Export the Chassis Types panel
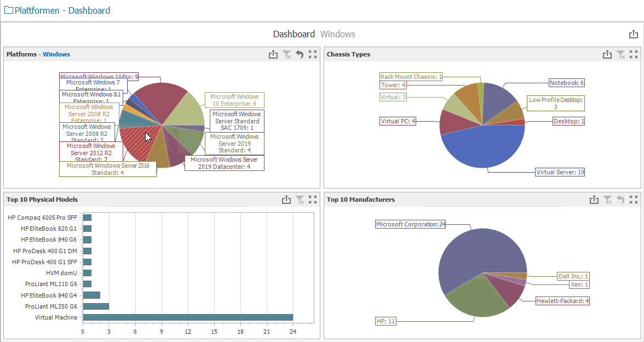 pyautogui.click(x=607, y=54)
